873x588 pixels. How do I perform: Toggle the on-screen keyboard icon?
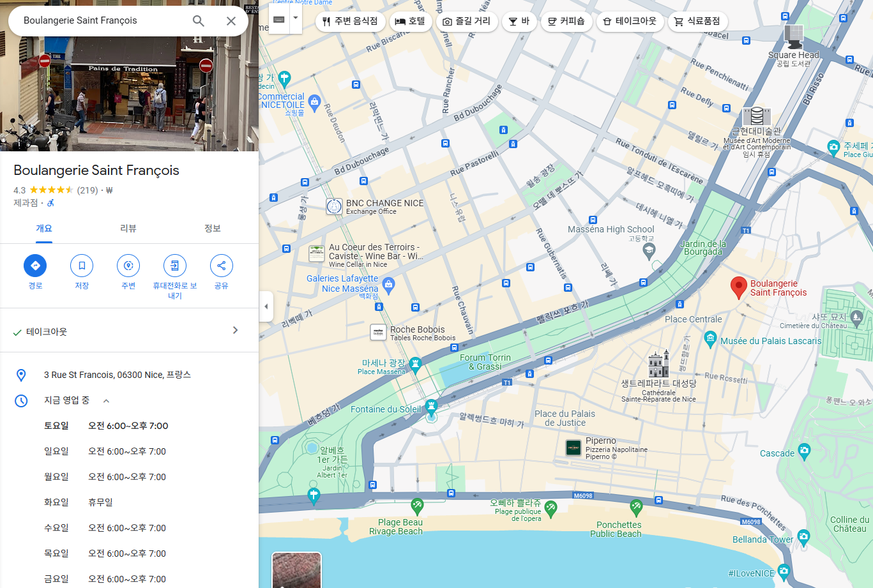[279, 19]
